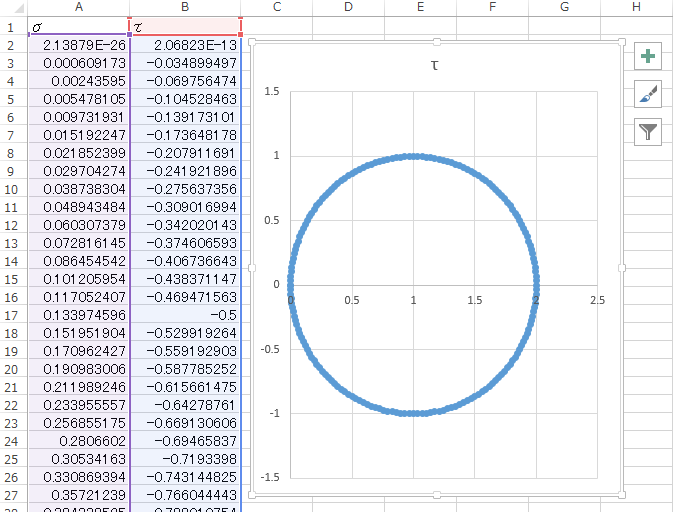Select cell with 0.060307379
This screenshot has width=673, height=512.
(79, 225)
